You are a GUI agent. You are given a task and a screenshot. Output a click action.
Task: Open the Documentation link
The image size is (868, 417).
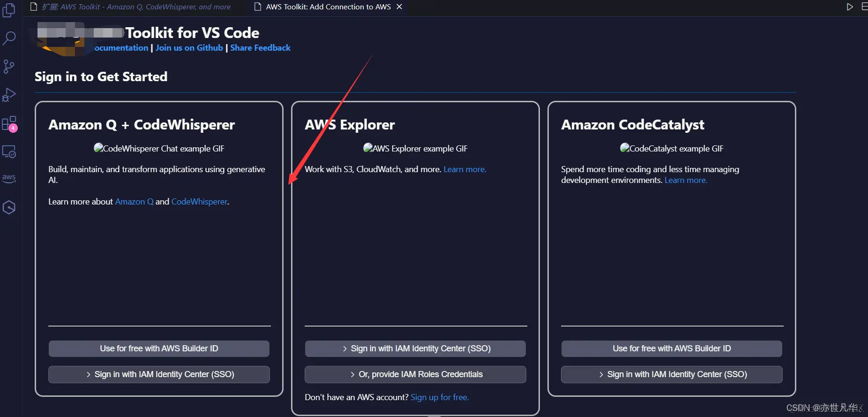point(121,48)
